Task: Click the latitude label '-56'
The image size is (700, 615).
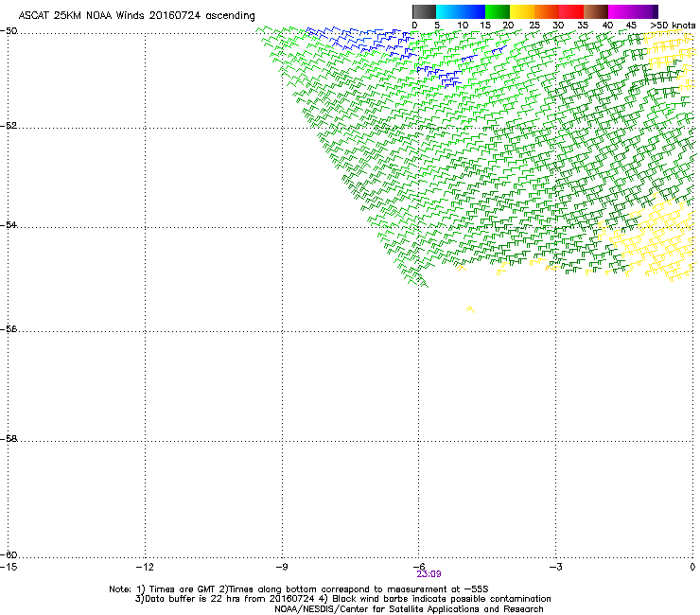Action: point(9,328)
